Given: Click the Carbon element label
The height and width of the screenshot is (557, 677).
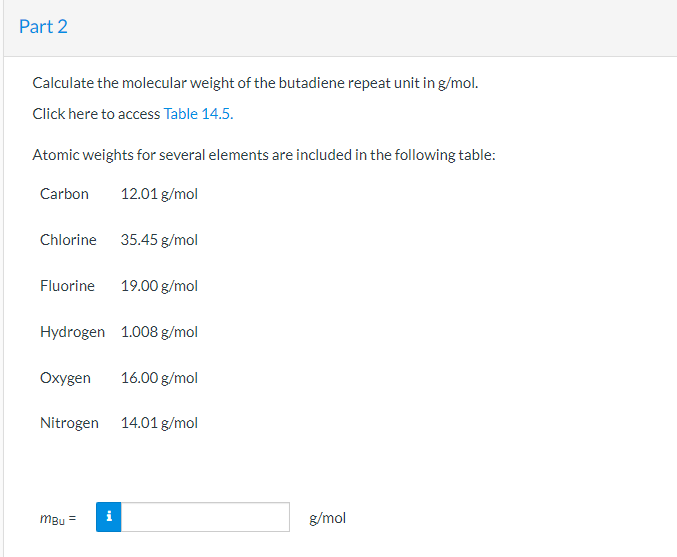Looking at the screenshot, I should click(x=64, y=194).
